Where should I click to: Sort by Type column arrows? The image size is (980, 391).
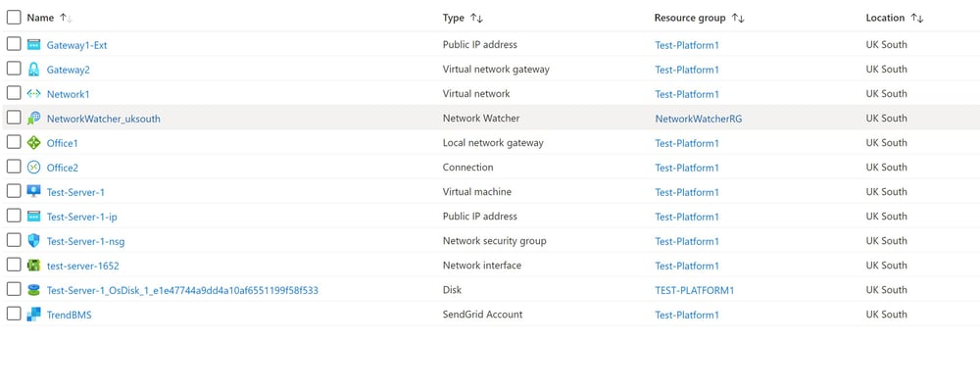coord(476,18)
